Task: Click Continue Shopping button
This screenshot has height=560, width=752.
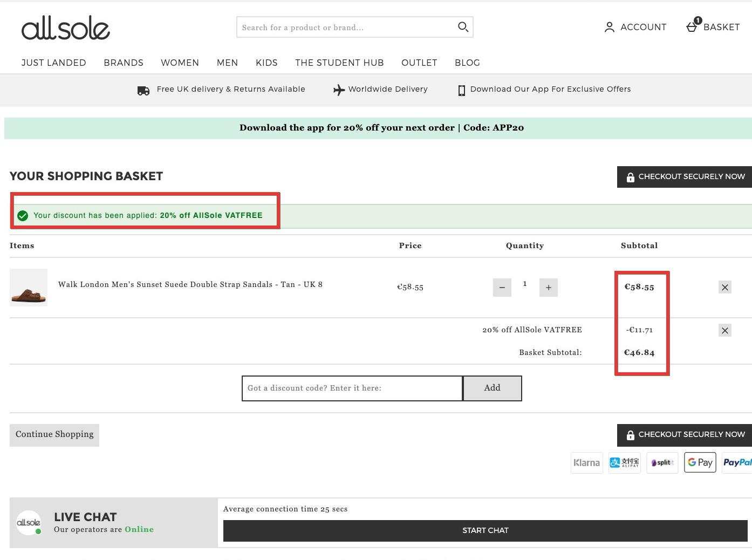Action: [x=54, y=435]
